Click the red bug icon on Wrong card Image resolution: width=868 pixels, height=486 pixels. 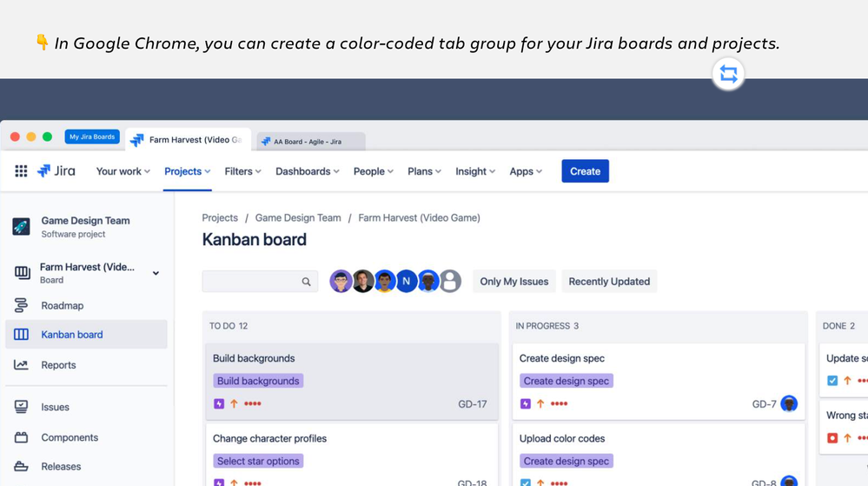832,438
